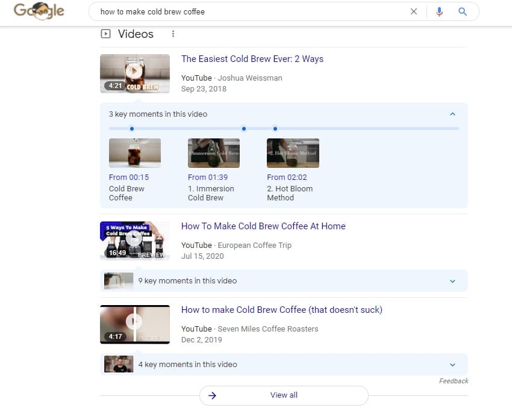The width and height of the screenshot is (512, 420).
Task: Open the three-dot menu beside Videos
Action: [x=173, y=34]
